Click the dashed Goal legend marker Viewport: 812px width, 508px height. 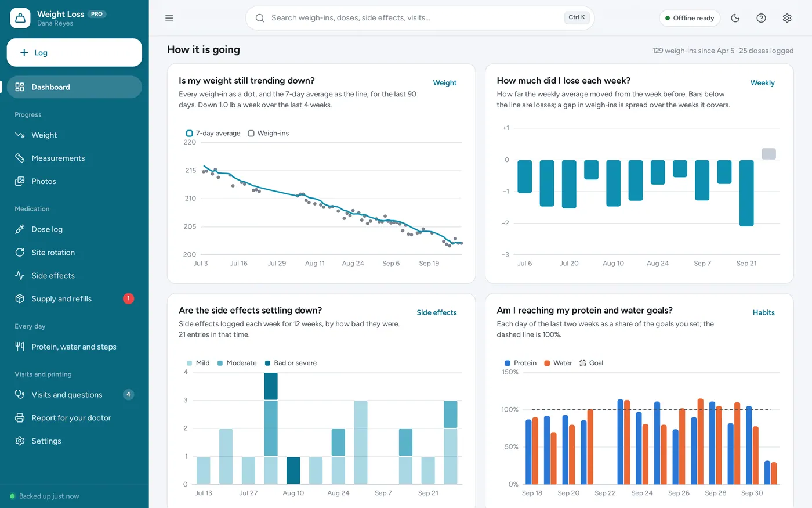point(583,363)
